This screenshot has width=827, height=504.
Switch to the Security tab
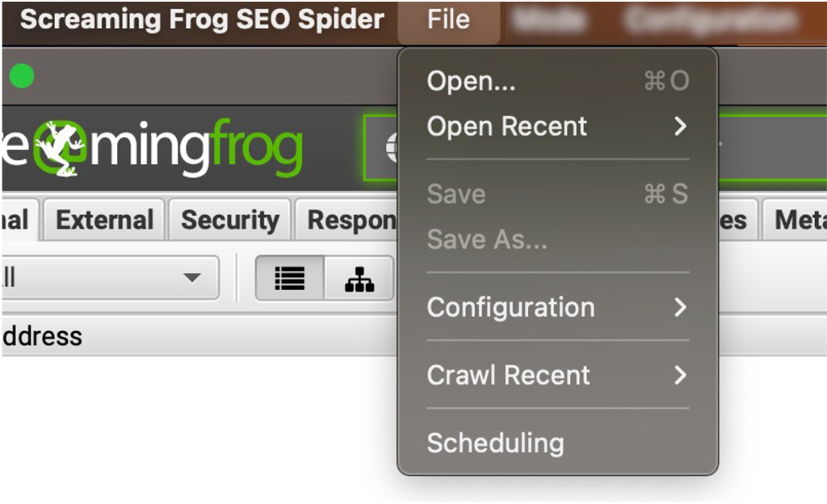click(230, 220)
